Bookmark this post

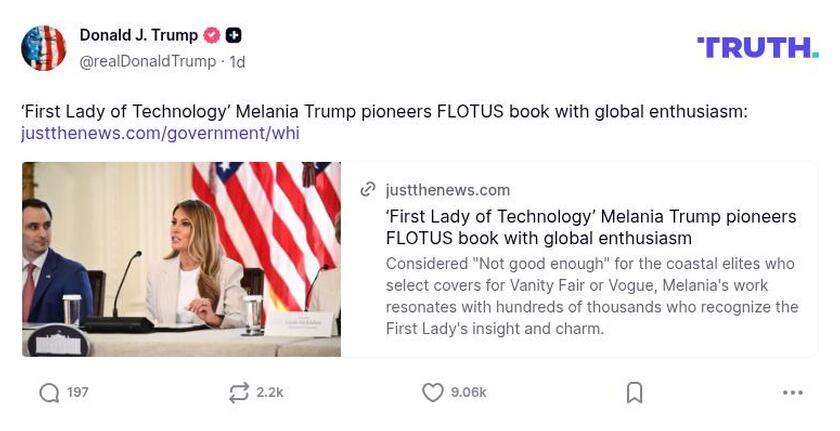coord(634,393)
